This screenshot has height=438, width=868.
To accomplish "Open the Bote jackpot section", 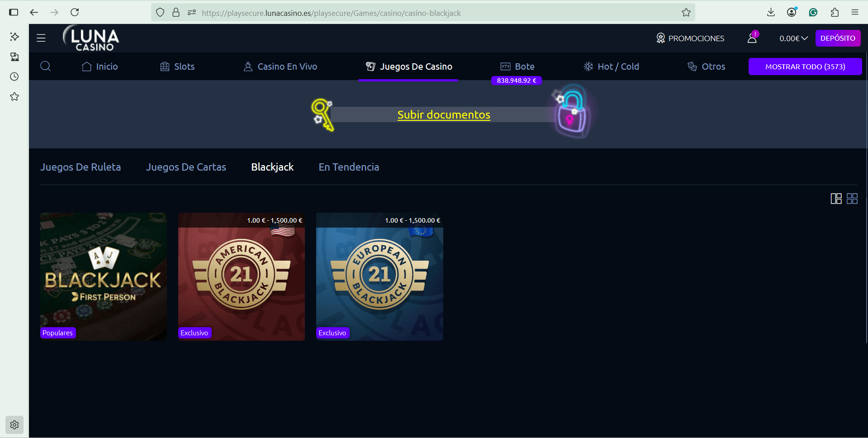I will point(517,67).
